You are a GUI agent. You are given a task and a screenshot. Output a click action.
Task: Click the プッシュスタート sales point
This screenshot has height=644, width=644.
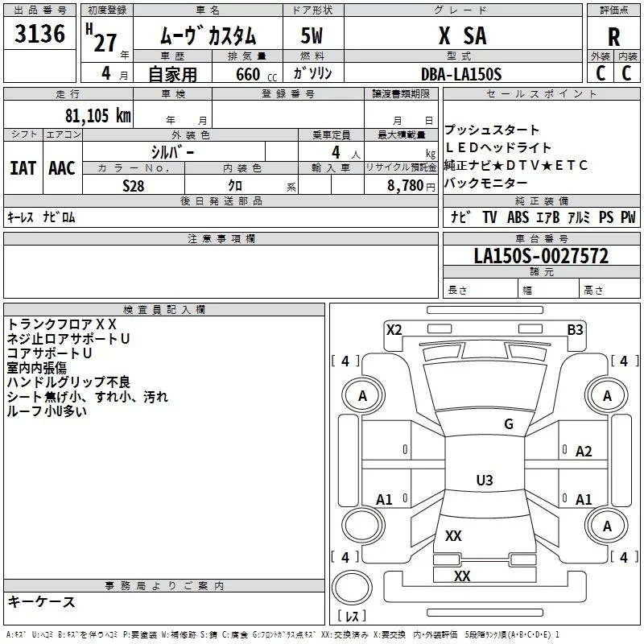point(492,130)
